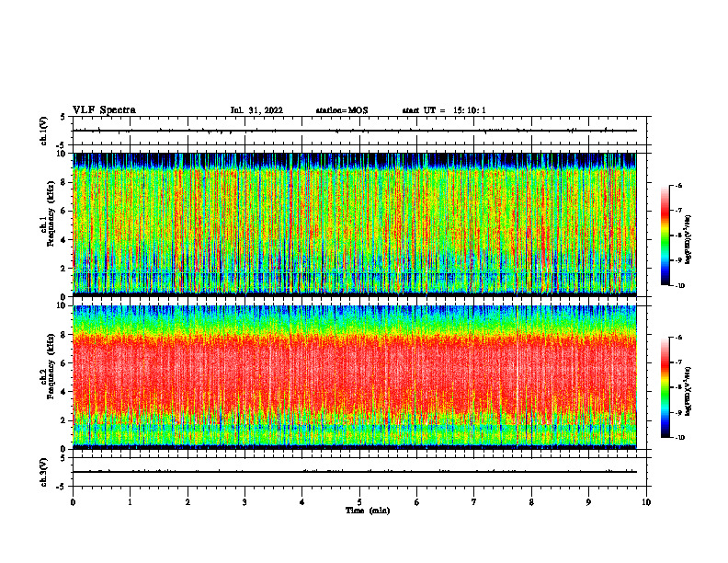
Task: Click inside the ch.2 spectrogram panel
Action: pos(355,377)
